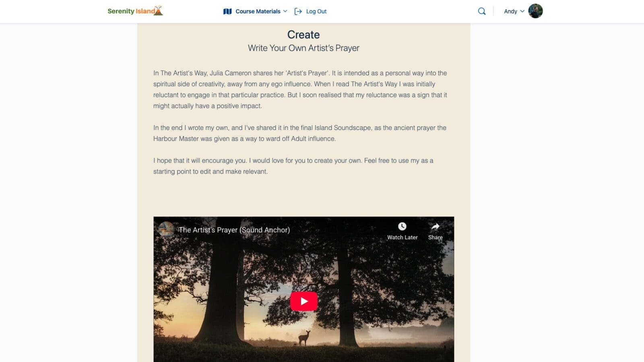Click the Serenity Island logo
This screenshot has width=644, height=362.
coord(135,11)
